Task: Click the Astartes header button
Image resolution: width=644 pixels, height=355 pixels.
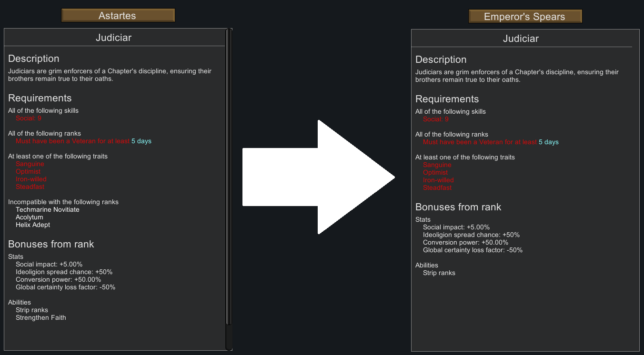Action: point(118,15)
